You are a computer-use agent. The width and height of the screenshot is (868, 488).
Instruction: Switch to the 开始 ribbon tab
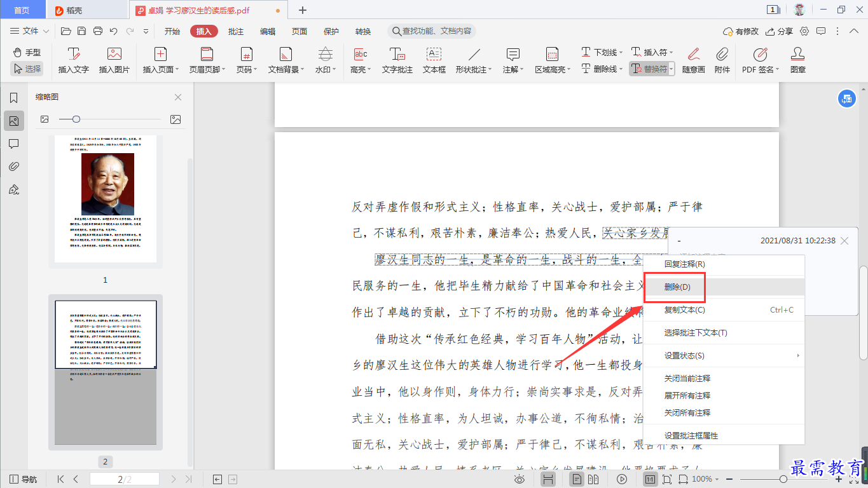point(172,31)
